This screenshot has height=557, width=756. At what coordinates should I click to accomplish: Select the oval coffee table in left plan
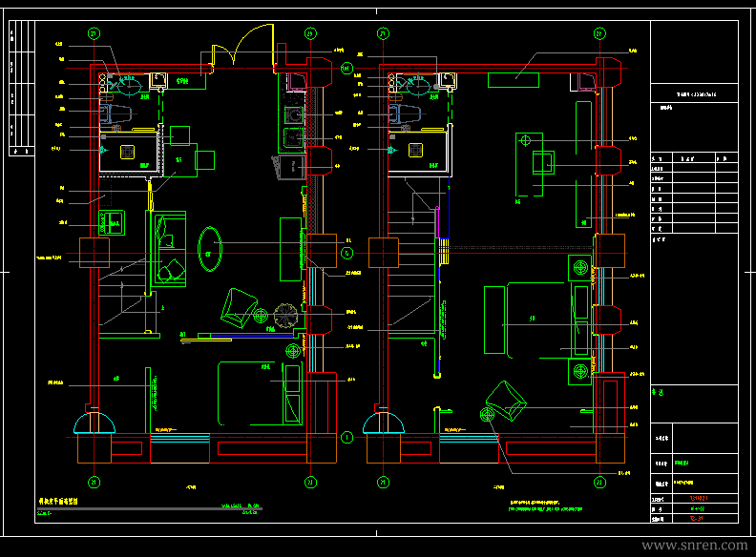[210, 249]
